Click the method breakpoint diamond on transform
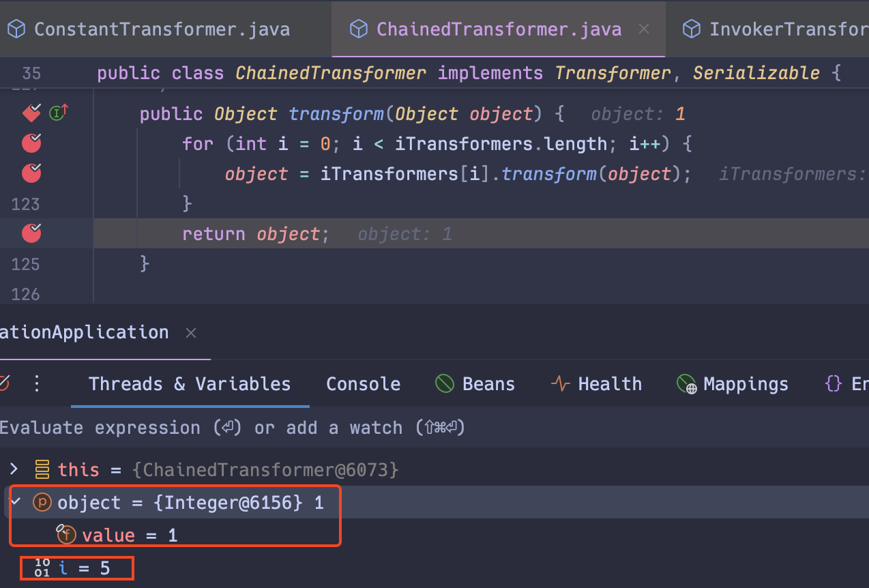The width and height of the screenshot is (869, 588). pos(31,113)
